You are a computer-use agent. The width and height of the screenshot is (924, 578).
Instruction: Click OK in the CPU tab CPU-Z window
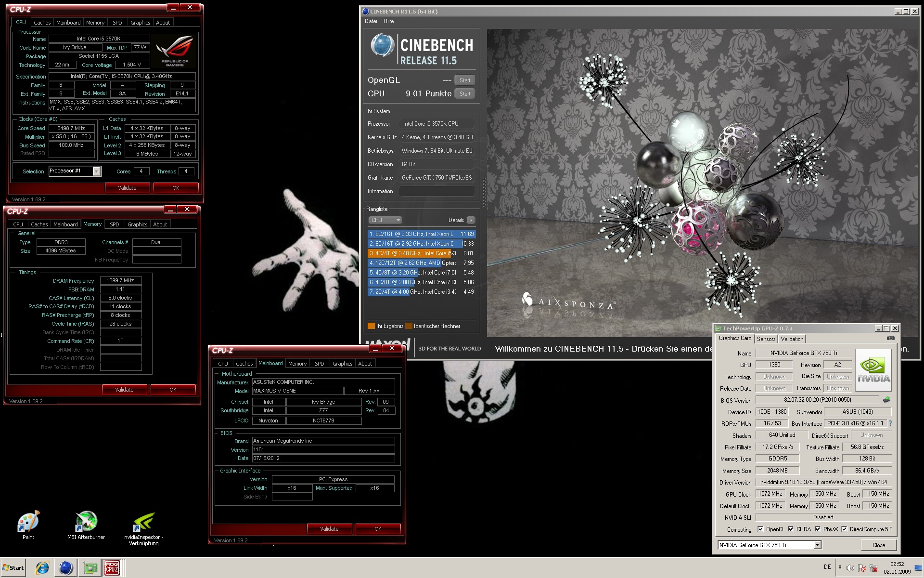click(176, 188)
